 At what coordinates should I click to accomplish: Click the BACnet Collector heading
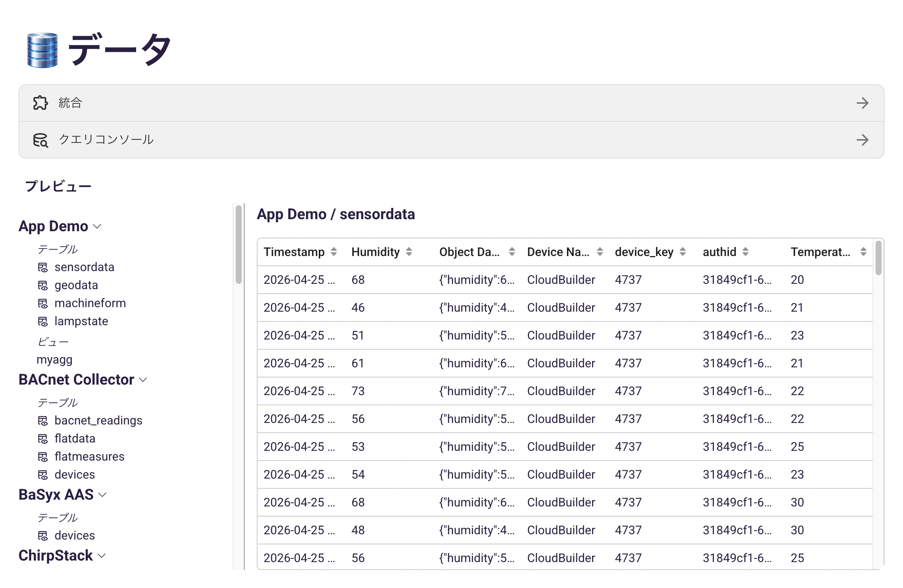pyautogui.click(x=76, y=380)
